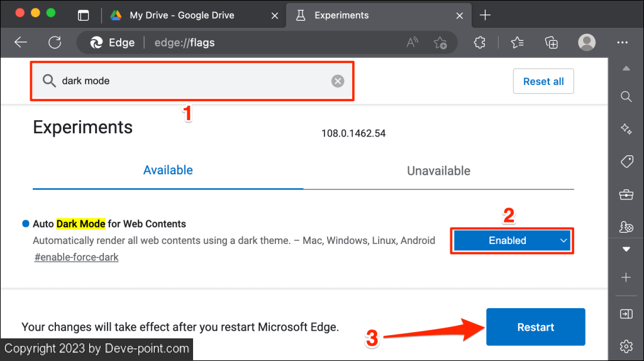The width and height of the screenshot is (644, 361).
Task: Switch to the Unavailable tab
Action: coord(438,170)
